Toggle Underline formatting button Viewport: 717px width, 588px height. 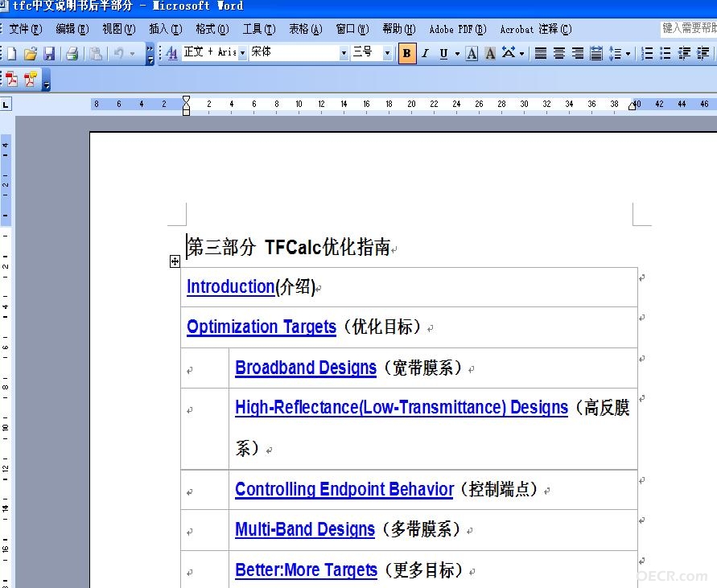pyautogui.click(x=443, y=53)
